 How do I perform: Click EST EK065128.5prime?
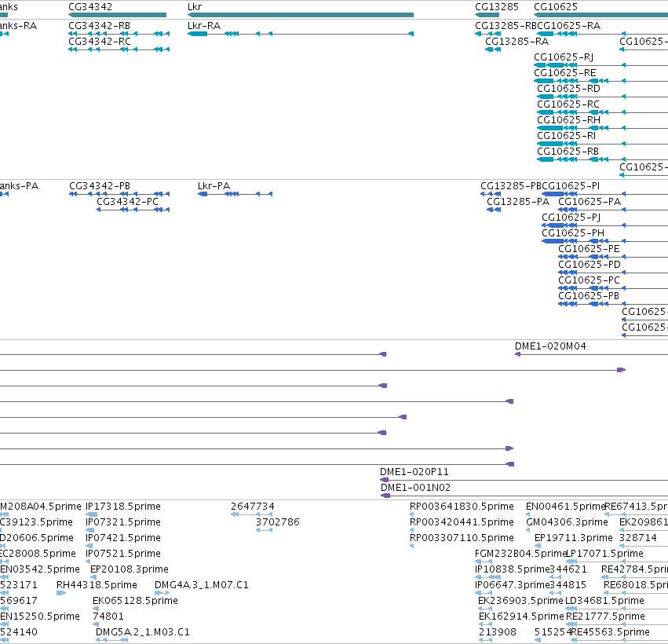pyautogui.click(x=135, y=602)
